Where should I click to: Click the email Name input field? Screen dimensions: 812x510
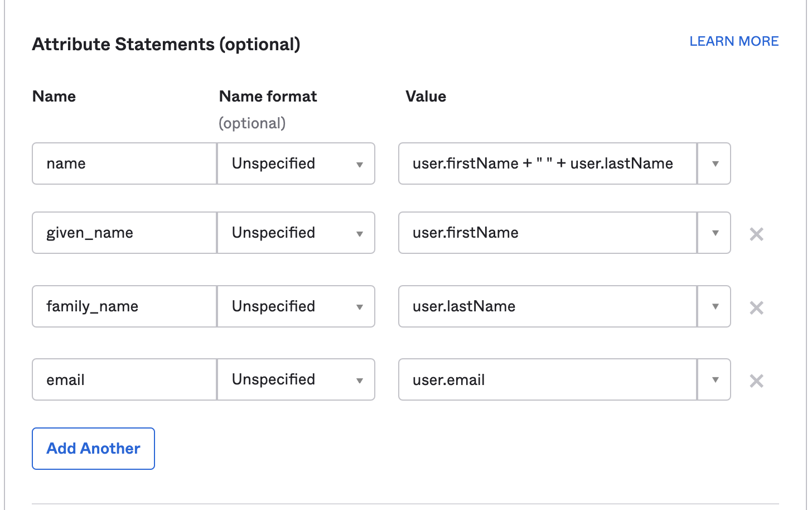tap(124, 379)
